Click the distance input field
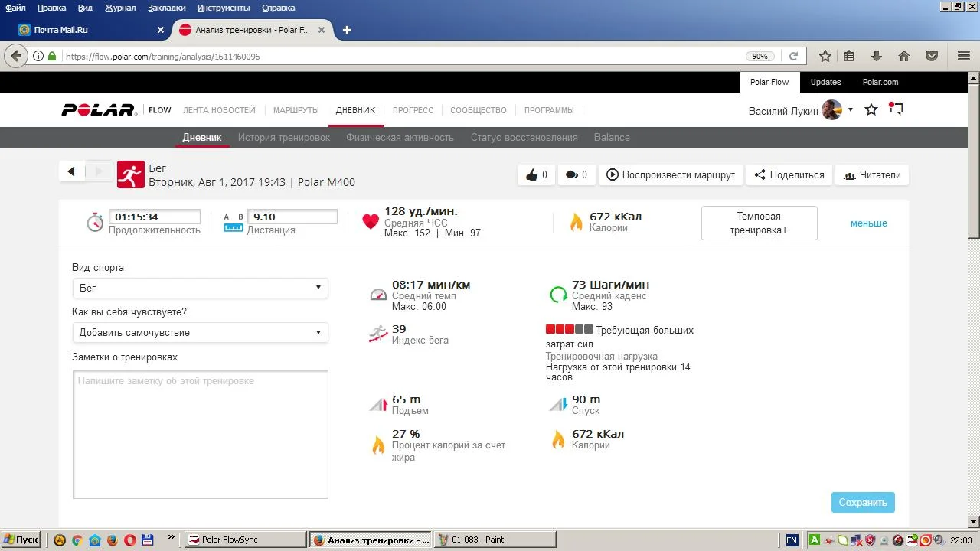 click(292, 217)
